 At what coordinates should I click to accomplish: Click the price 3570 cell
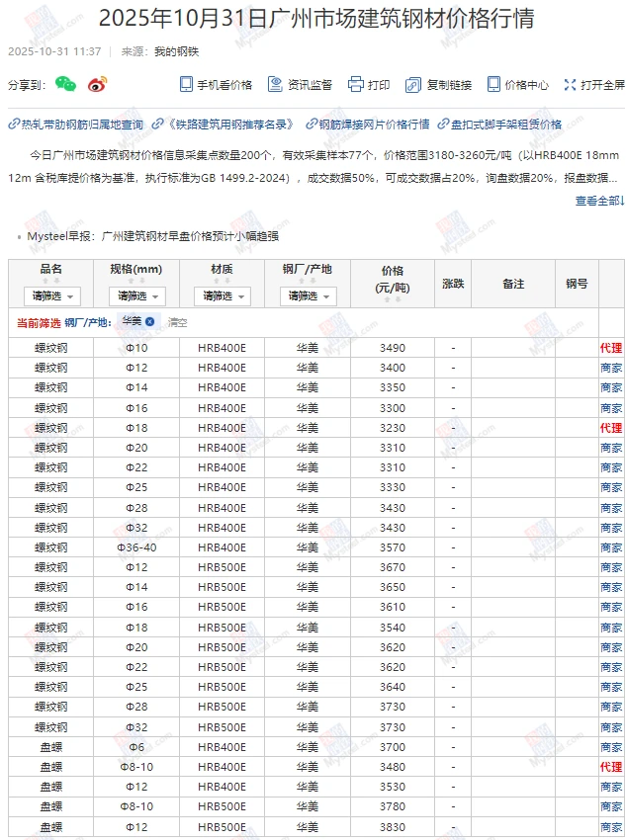tap(393, 547)
